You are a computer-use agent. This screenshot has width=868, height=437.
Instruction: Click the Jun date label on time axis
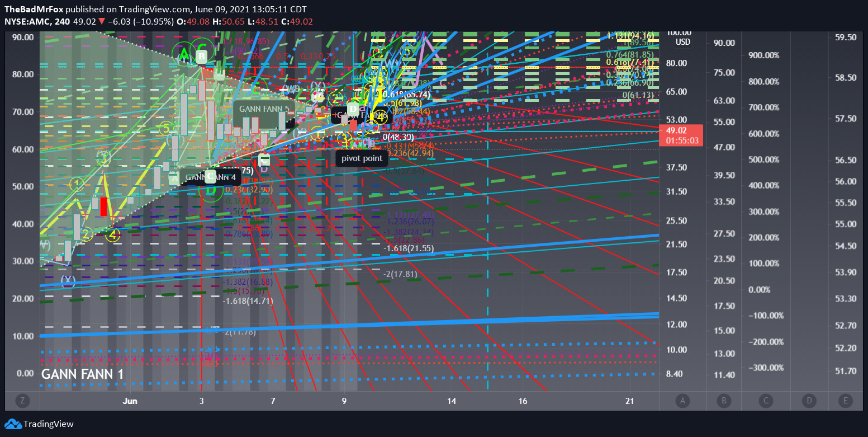pyautogui.click(x=130, y=401)
